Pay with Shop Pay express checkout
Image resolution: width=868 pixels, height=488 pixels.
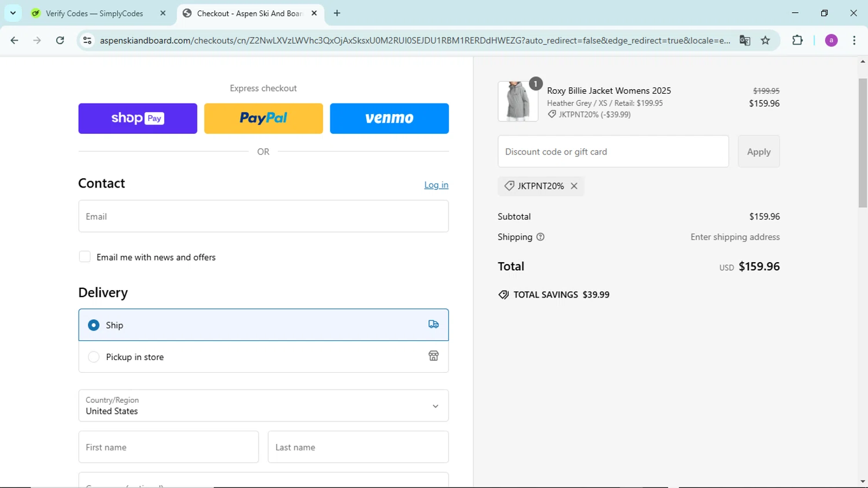tap(138, 119)
